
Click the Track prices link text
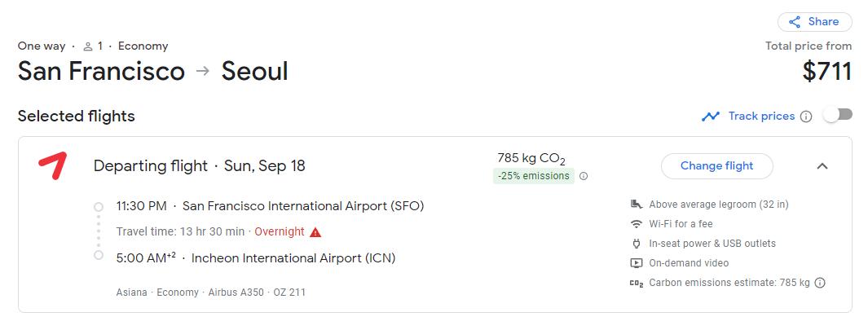pos(761,117)
